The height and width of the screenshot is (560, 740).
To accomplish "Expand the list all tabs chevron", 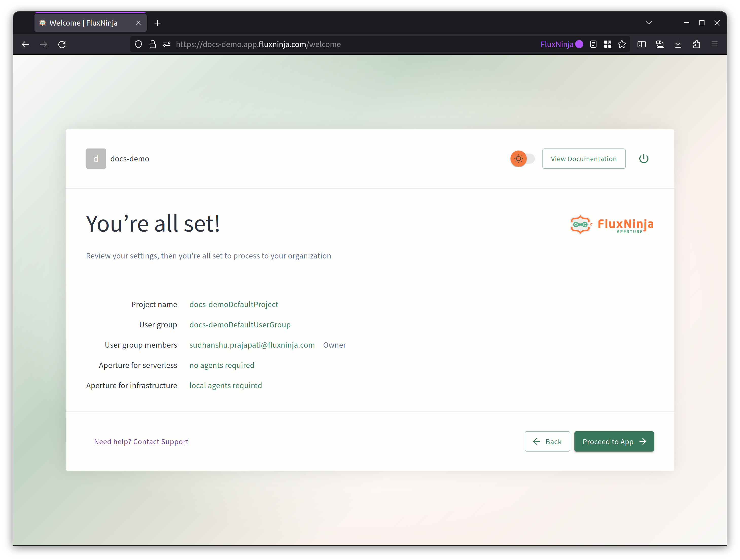I will click(x=649, y=23).
